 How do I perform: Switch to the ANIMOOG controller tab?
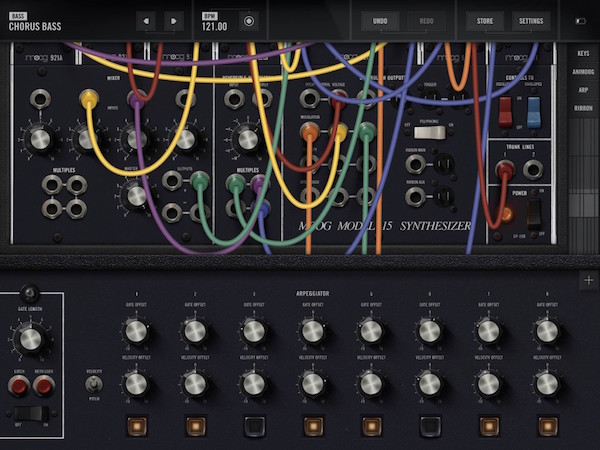click(x=583, y=72)
